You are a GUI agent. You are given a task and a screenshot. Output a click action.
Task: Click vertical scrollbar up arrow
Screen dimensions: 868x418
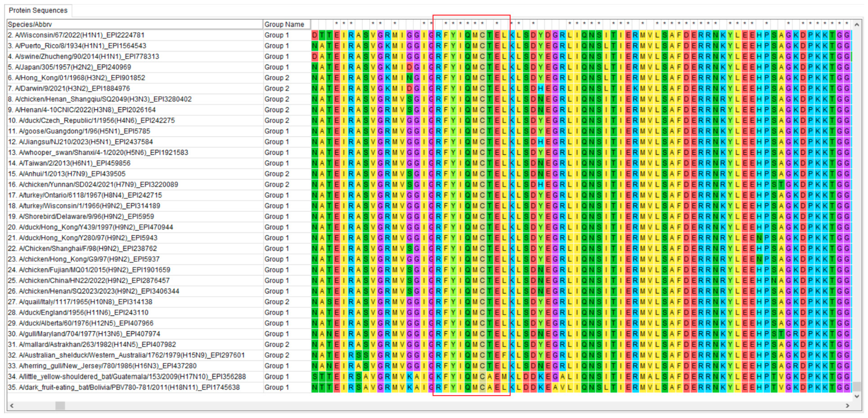pos(857,25)
